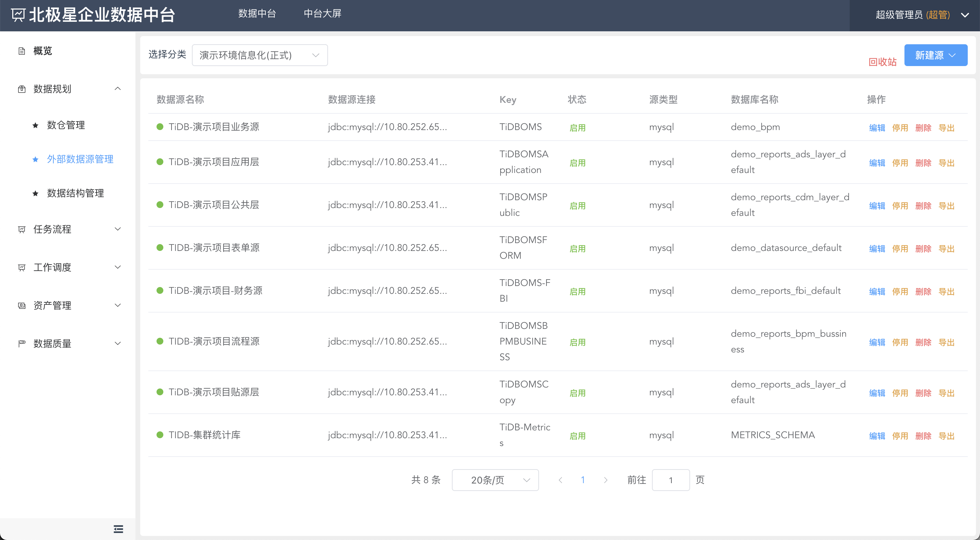Switch to the 中台大屏 top tab
This screenshot has width=980, height=540.
coord(323,14)
